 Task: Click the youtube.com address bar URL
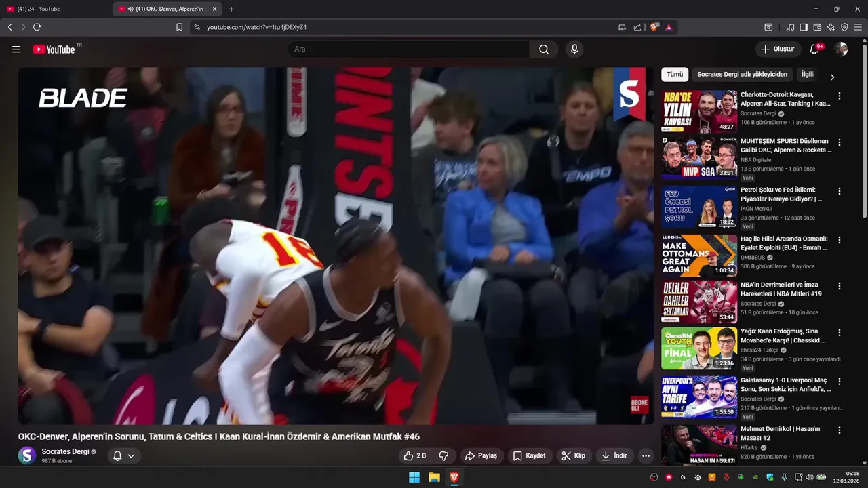[x=256, y=27]
